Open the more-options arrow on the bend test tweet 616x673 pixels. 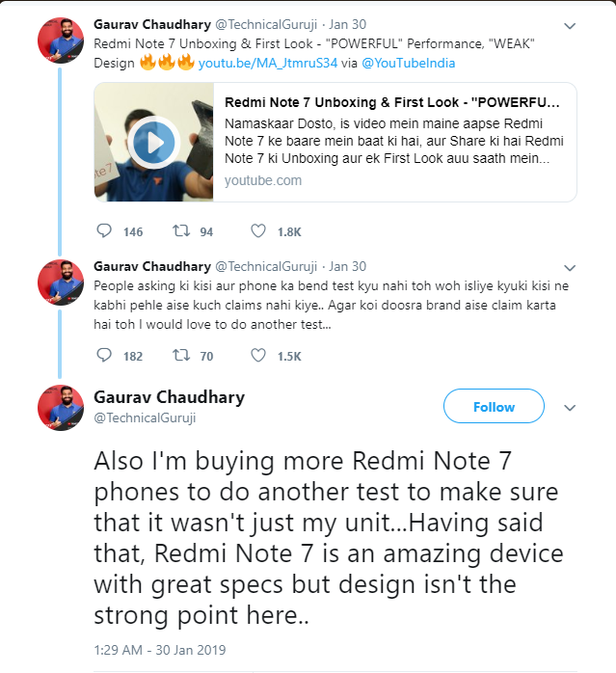[x=570, y=267]
